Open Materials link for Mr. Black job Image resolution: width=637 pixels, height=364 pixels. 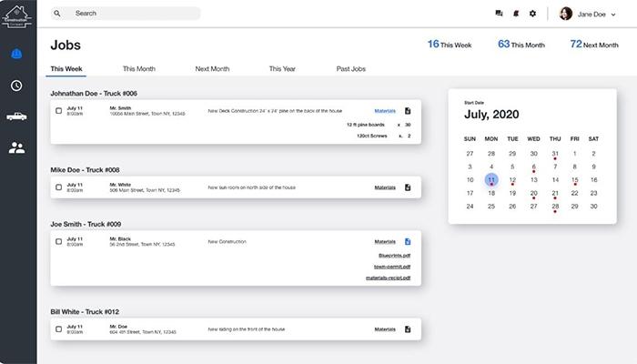385,242
